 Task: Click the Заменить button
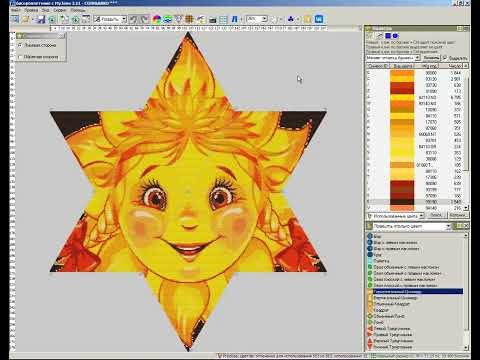(431, 58)
